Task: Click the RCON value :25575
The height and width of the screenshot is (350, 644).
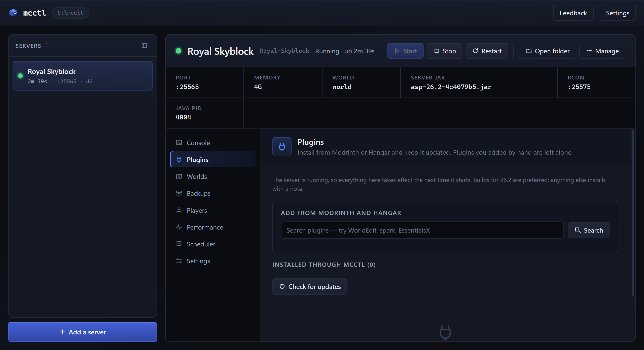Action: coord(579,87)
